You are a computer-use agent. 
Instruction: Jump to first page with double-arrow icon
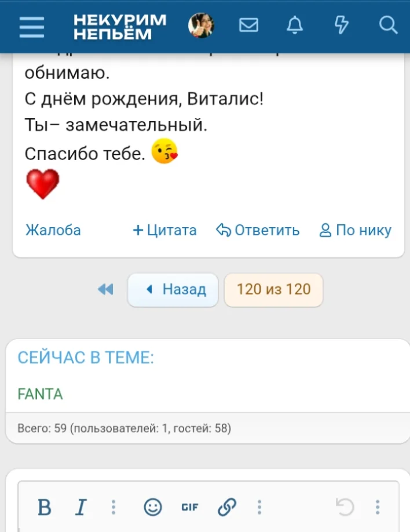pyautogui.click(x=105, y=290)
